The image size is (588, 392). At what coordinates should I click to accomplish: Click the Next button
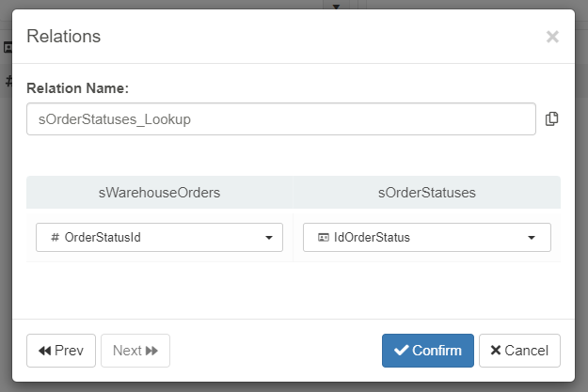pyautogui.click(x=135, y=351)
